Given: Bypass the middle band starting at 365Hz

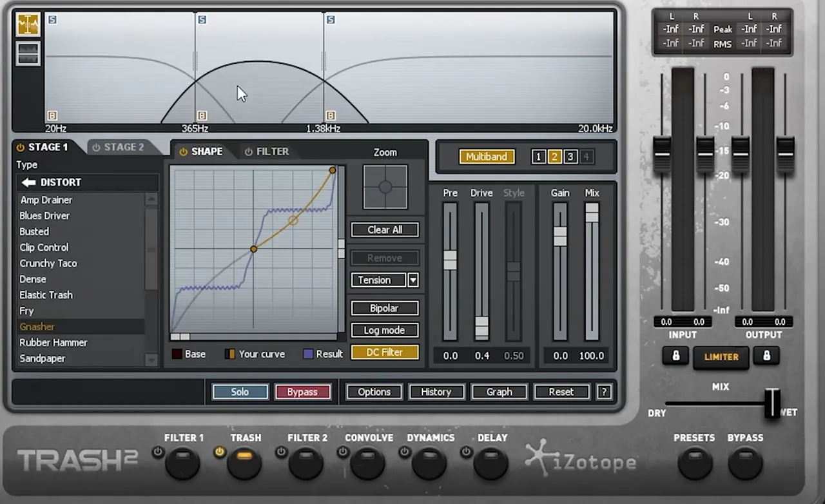Looking at the screenshot, I should 202,115.
